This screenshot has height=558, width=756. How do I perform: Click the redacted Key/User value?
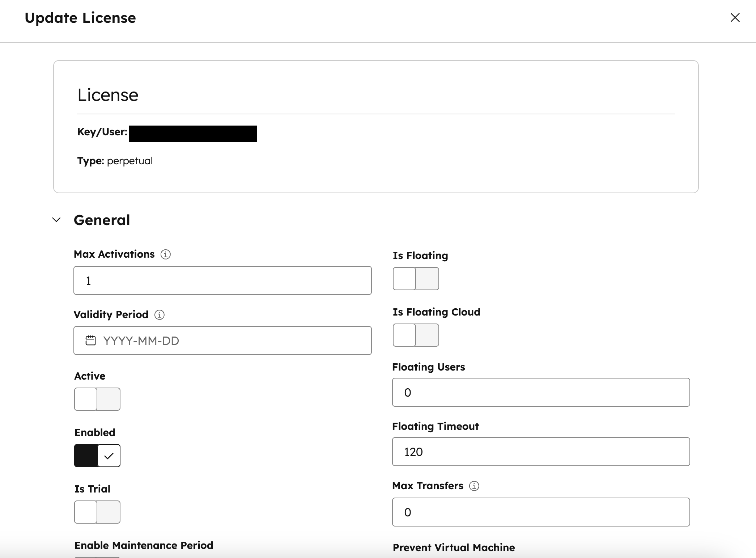[193, 134]
